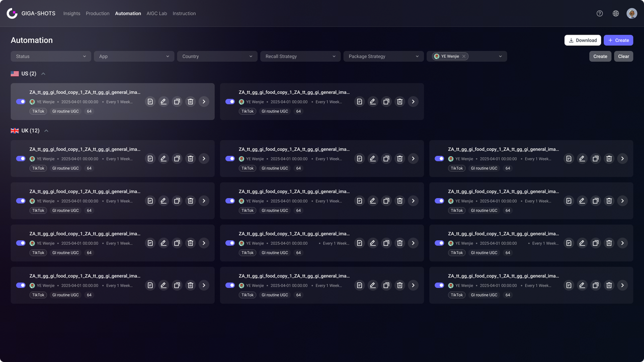Remove the YE Wenjie filter chip
644x362 pixels.
click(x=464, y=56)
